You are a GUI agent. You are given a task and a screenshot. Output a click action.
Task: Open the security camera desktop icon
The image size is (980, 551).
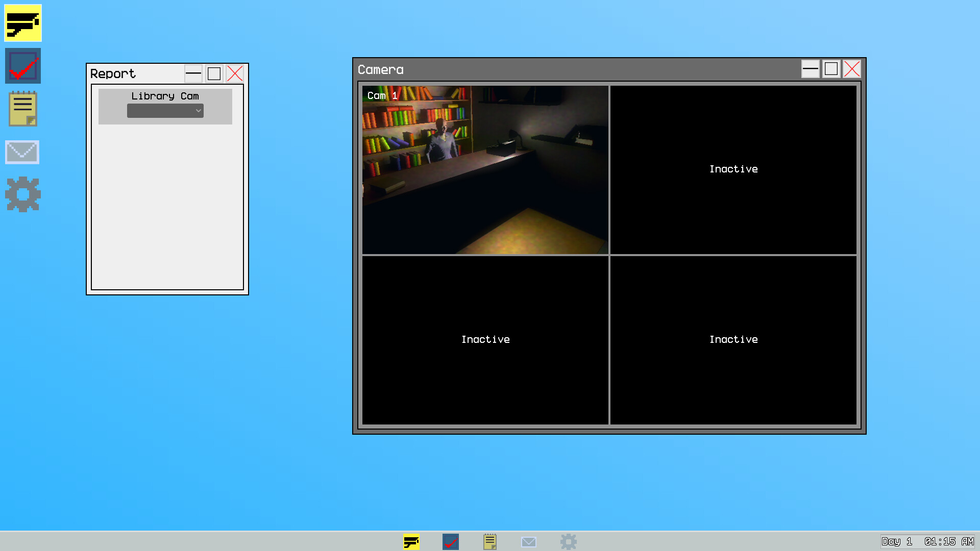(x=23, y=23)
